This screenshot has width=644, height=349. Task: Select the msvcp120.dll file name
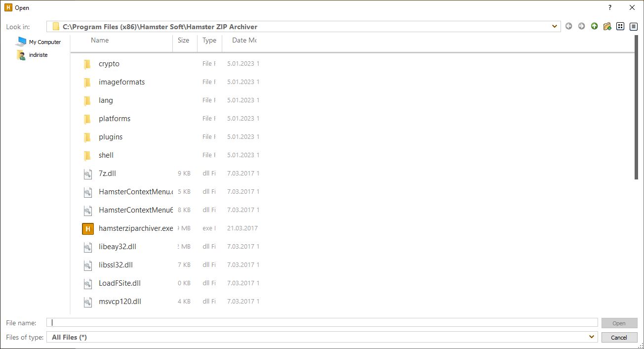tap(120, 302)
